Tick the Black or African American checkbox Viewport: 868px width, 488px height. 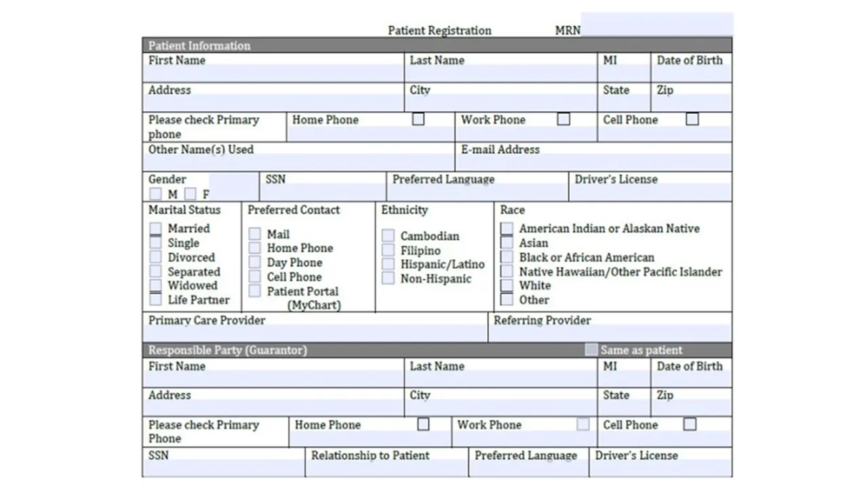coord(507,258)
